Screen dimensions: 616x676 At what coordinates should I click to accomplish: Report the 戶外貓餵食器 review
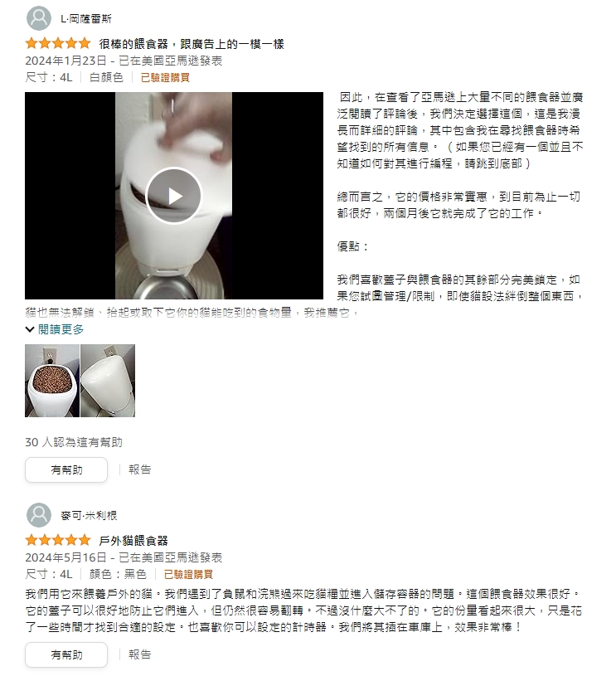coord(139,655)
